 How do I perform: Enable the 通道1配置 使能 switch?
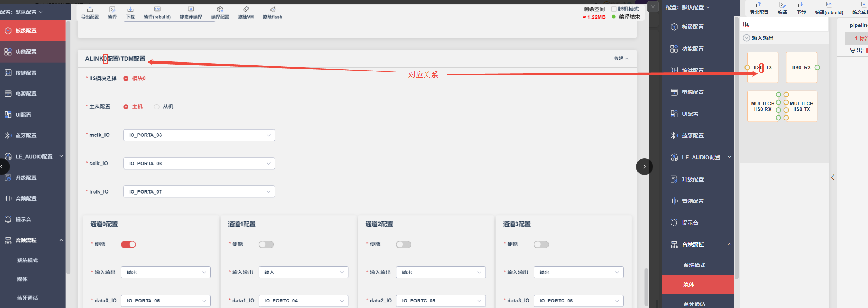tap(266, 244)
